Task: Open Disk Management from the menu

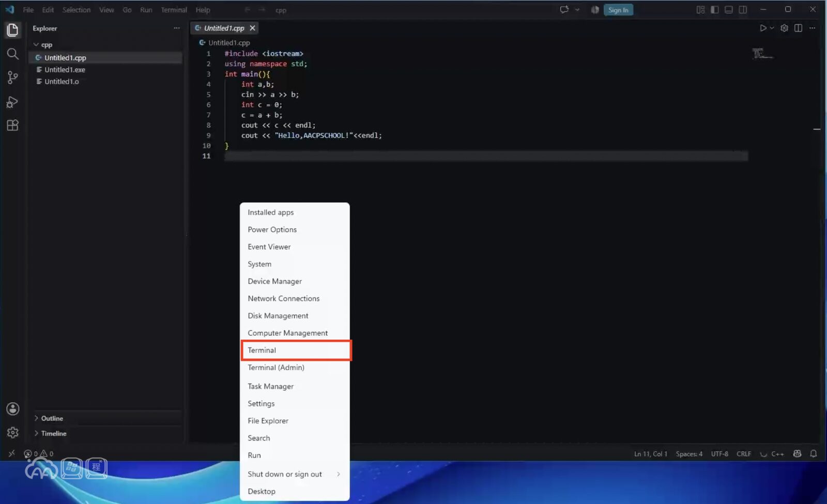Action: tap(295, 316)
